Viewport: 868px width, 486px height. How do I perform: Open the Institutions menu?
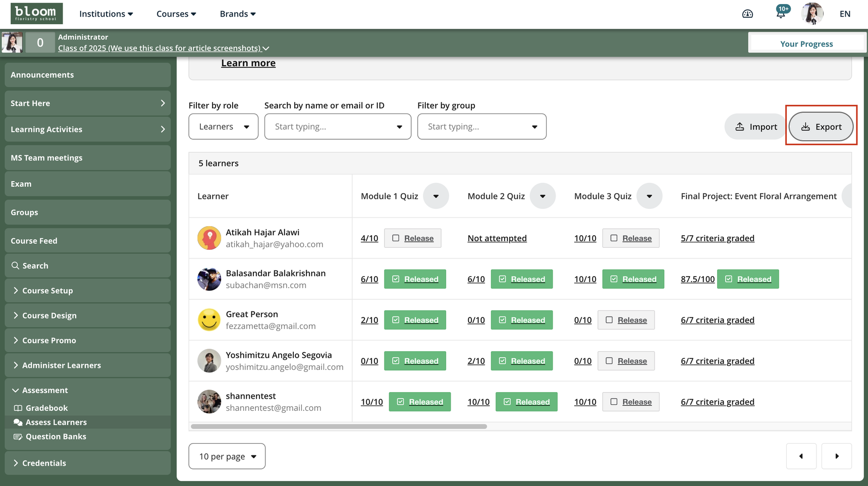(106, 14)
